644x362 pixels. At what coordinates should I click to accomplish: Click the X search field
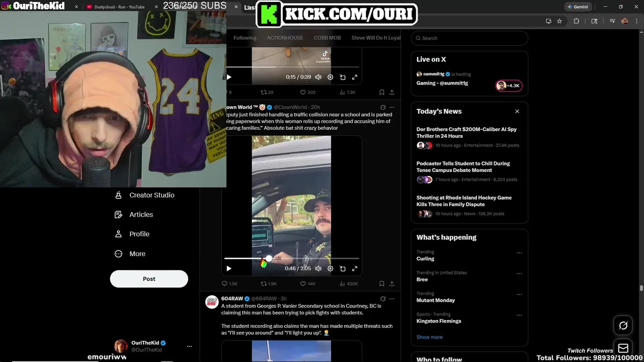pos(469,38)
